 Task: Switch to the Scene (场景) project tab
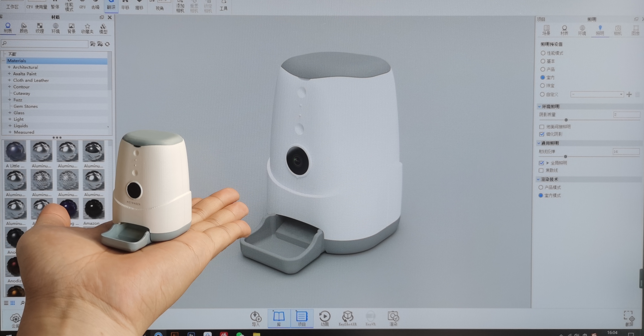tap(546, 30)
